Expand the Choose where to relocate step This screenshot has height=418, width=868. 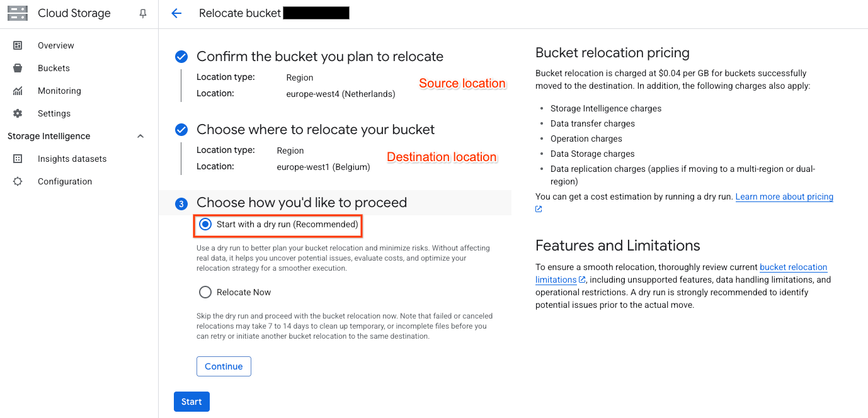[x=315, y=130]
